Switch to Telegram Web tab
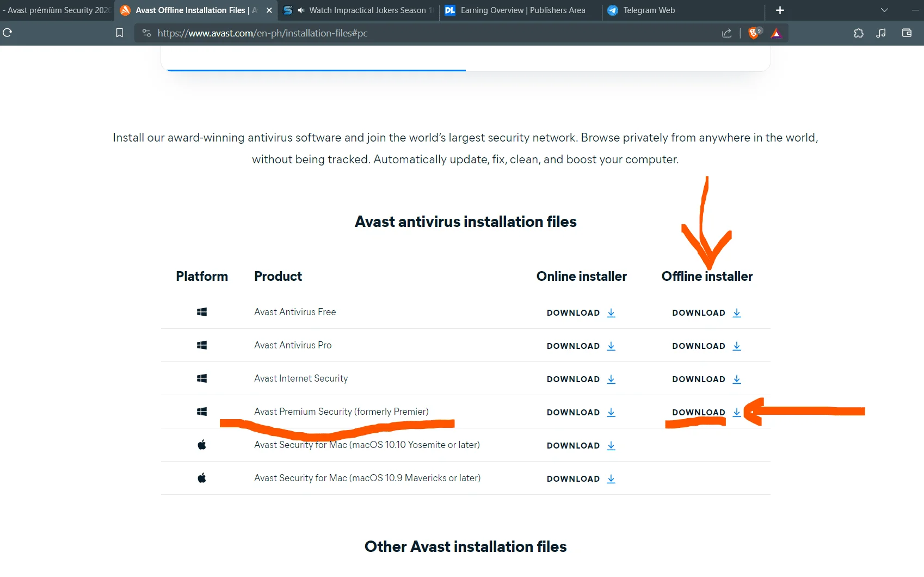Image resolution: width=924 pixels, height=577 pixels. coord(683,10)
